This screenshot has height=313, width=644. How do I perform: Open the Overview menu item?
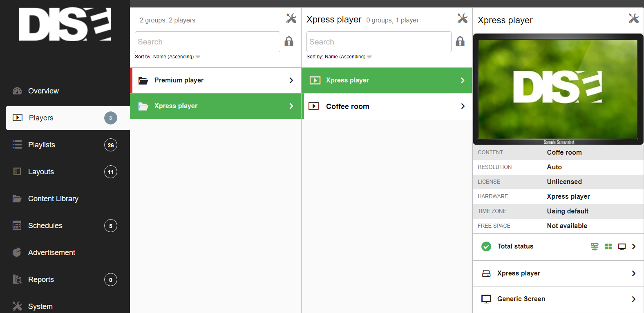[x=65, y=91]
